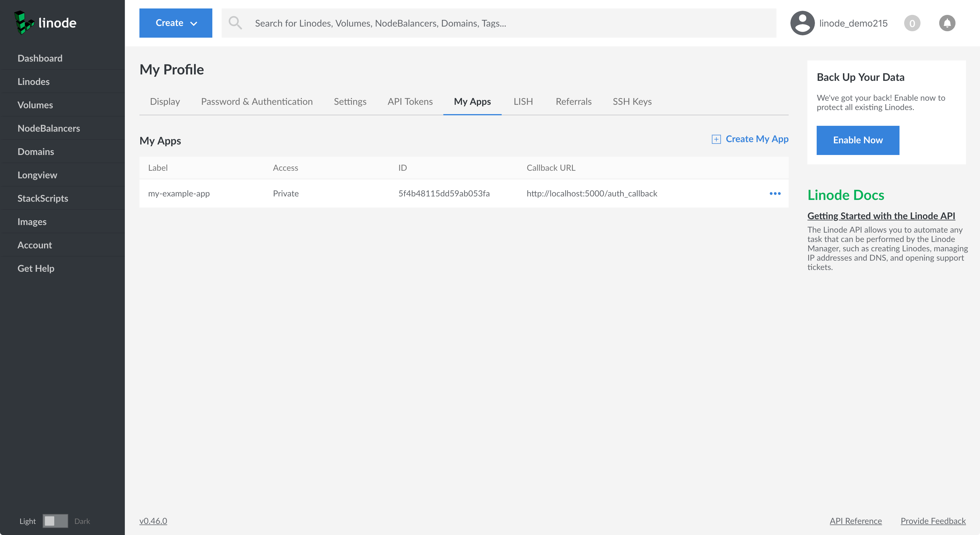This screenshot has width=980, height=535.
Task: Open Longview from the navigation panel
Action: click(x=37, y=175)
